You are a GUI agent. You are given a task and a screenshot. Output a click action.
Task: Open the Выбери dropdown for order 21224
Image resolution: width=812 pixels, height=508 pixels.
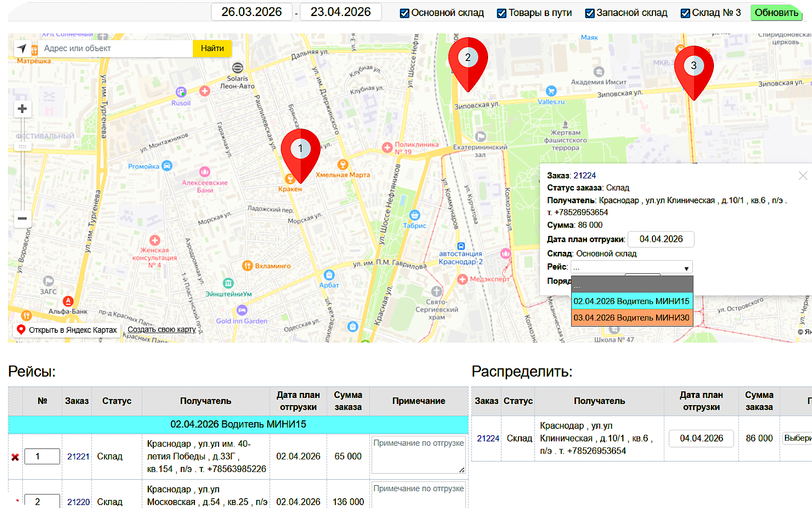click(x=797, y=438)
